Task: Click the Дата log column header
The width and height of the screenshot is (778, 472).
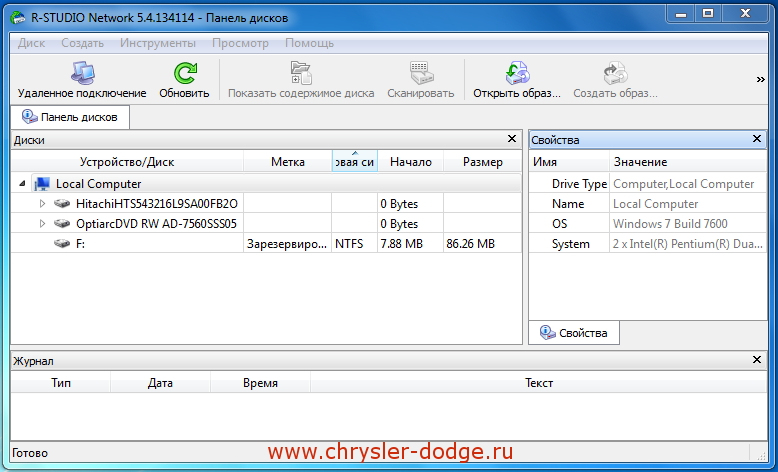Action: [x=160, y=383]
